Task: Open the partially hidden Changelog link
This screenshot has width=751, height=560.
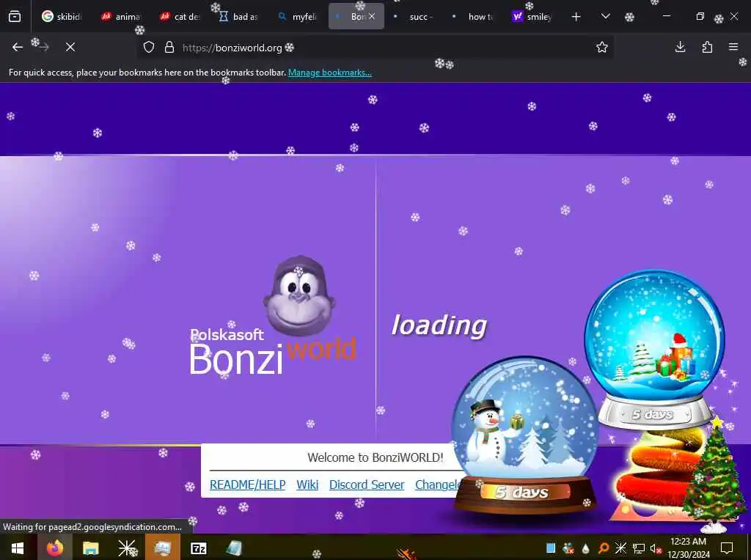Action: pyautogui.click(x=437, y=485)
